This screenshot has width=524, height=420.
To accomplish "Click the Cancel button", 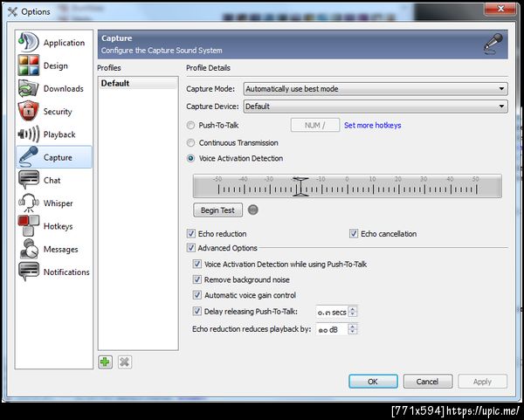I will pyautogui.click(x=428, y=382).
